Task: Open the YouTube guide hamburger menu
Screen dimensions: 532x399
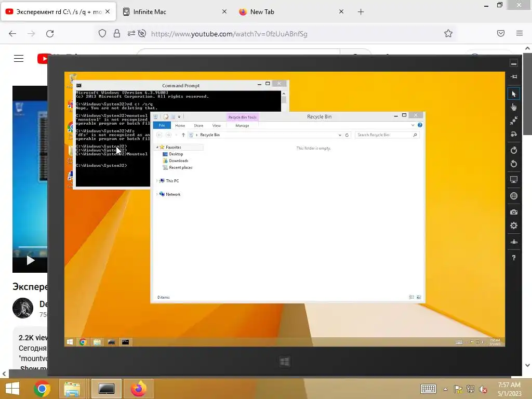Action: [19, 59]
